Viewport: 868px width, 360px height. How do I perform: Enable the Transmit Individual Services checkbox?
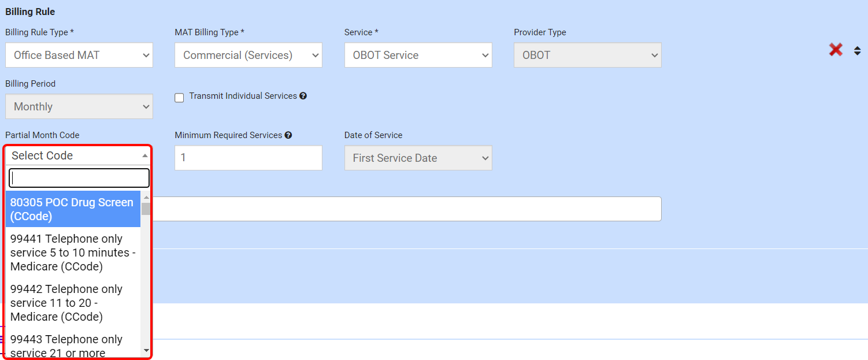coord(179,98)
